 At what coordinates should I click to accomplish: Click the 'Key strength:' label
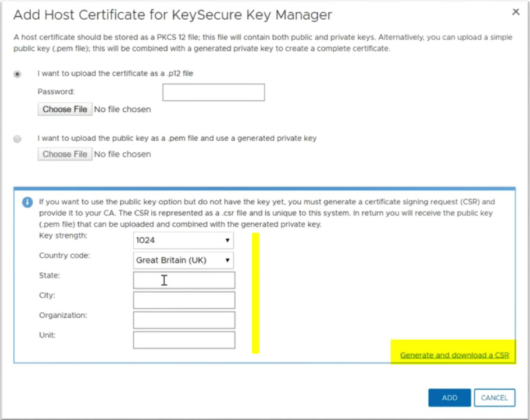(63, 236)
